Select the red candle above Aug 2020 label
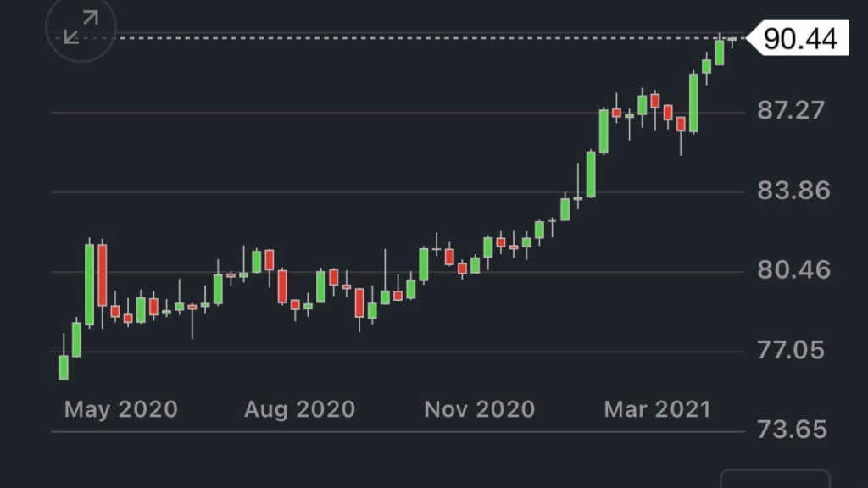 (282, 286)
